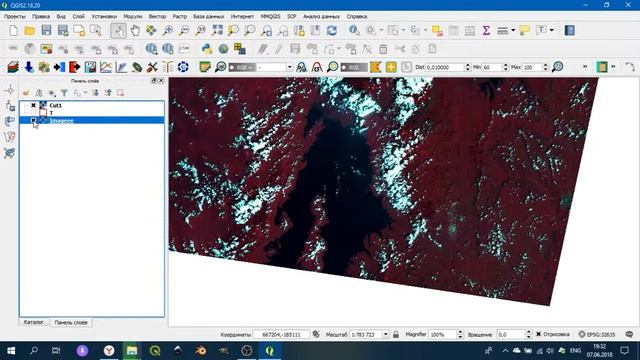Image resolution: width=640 pixels, height=360 pixels.
Task: Remove layer icon in layers panel toolbar
Action: 120,93
